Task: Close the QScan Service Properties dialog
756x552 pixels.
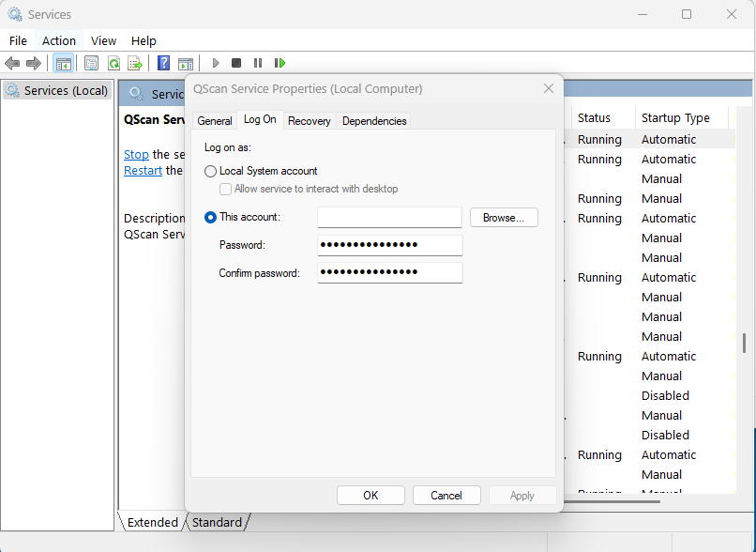Action: point(549,89)
